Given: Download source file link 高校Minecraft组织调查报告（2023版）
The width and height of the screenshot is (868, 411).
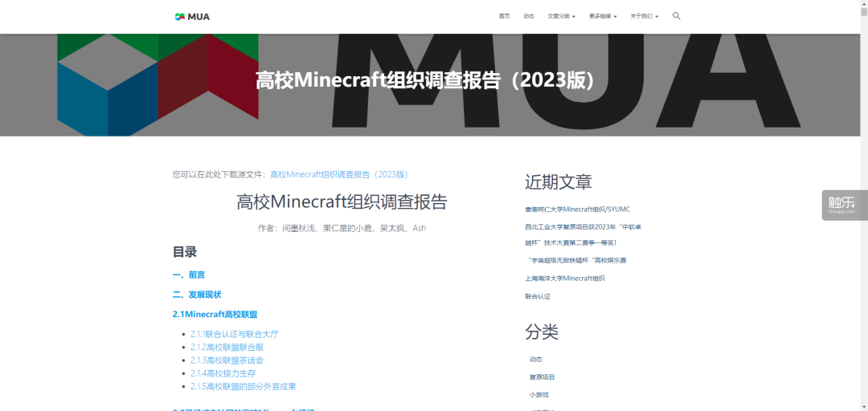Looking at the screenshot, I should tap(339, 174).
